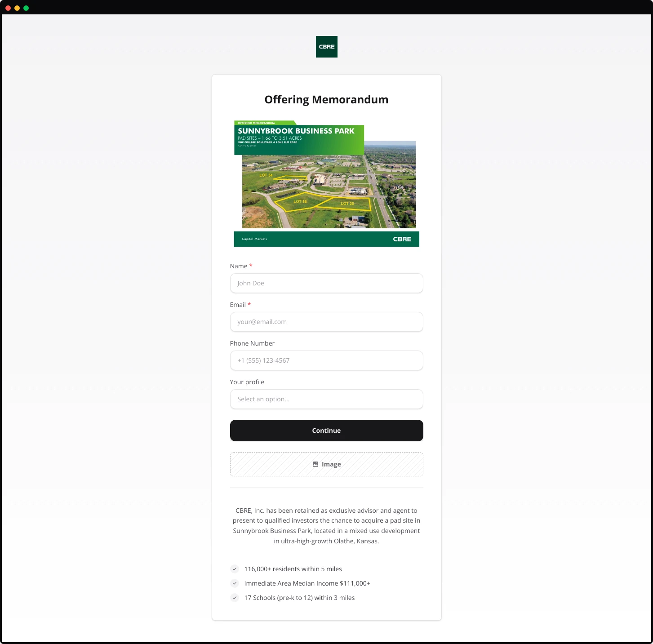Click the Name field label
Image resolution: width=653 pixels, height=644 pixels.
tap(239, 266)
